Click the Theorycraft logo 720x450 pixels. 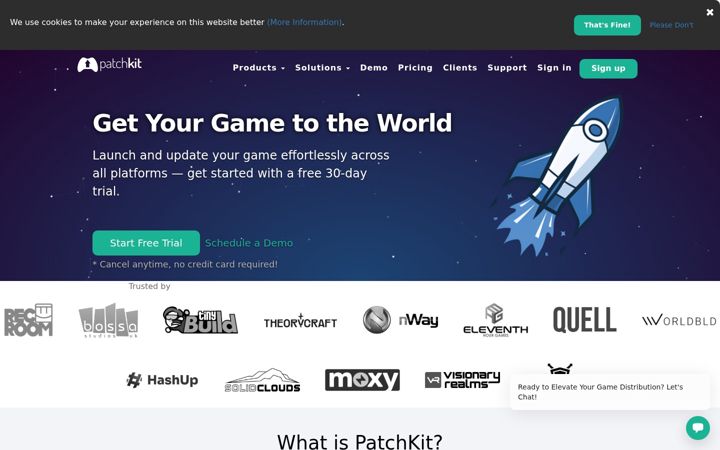(x=300, y=321)
